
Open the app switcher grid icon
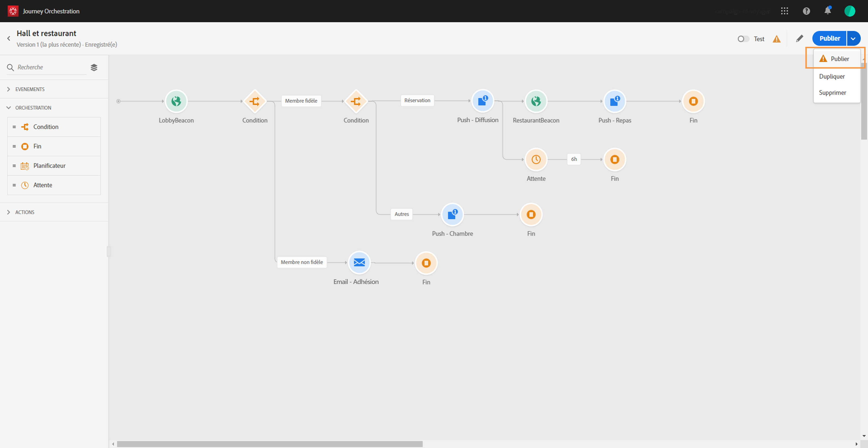[x=784, y=11]
